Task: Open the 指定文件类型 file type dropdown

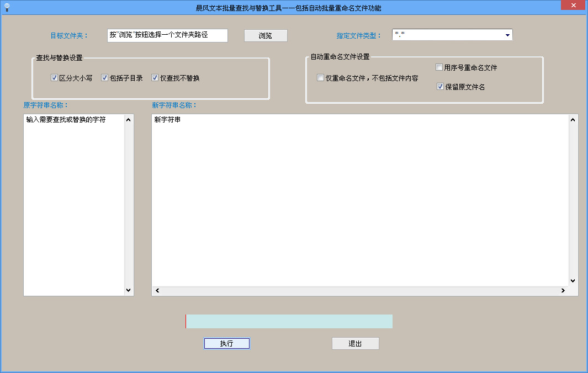Action: tap(507, 34)
